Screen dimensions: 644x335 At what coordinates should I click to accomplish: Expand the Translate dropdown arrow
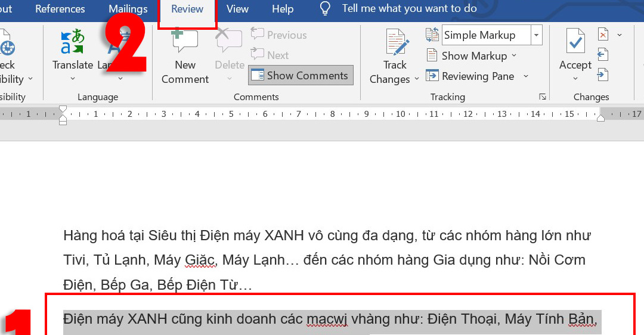click(73, 79)
